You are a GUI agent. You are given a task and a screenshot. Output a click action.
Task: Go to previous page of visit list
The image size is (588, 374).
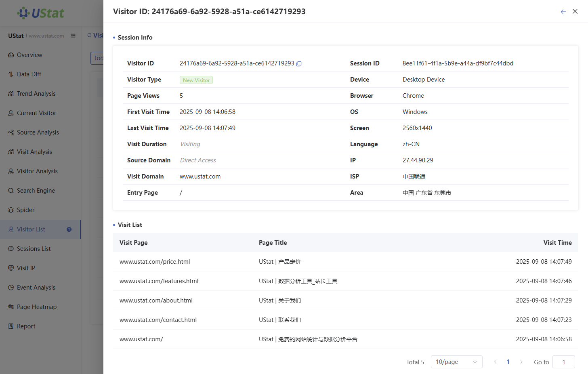point(495,362)
